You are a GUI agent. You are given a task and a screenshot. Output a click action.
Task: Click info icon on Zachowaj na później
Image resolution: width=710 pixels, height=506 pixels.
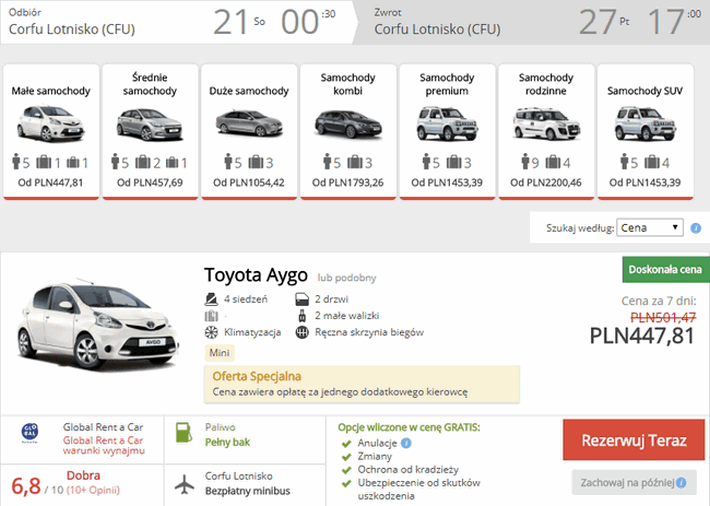[x=681, y=483]
